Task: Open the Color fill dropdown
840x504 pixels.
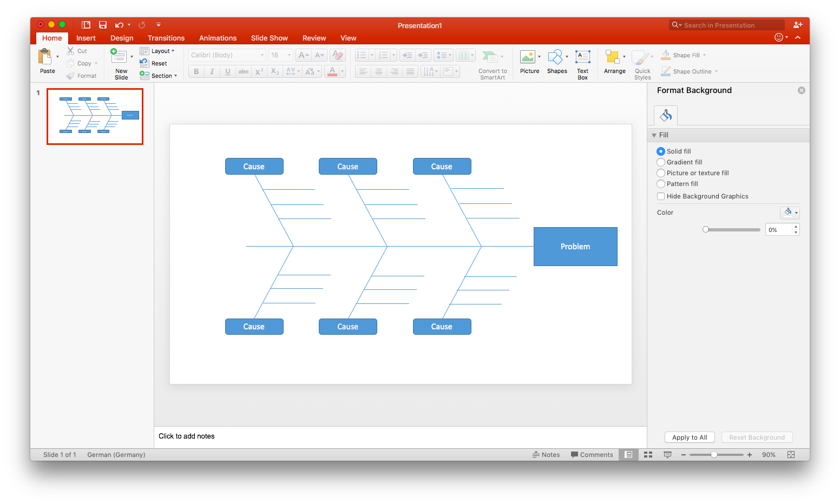Action: point(790,212)
